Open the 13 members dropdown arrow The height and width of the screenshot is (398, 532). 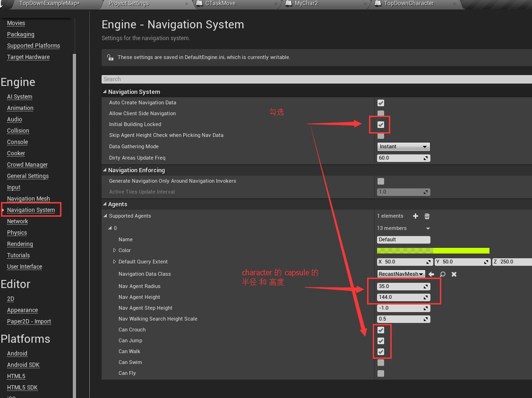pyautogui.click(x=428, y=229)
